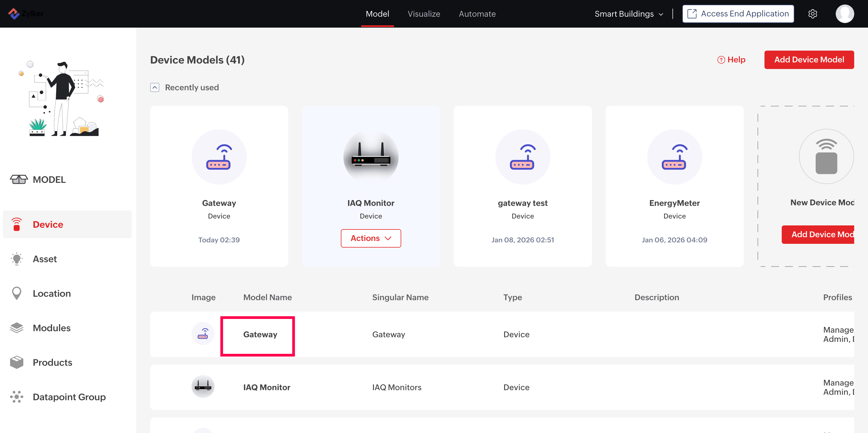Screen dimensions: 868x433
Task: Switch to the Automate tab
Action: (x=477, y=14)
